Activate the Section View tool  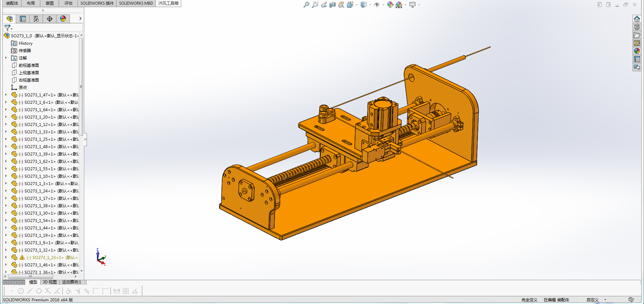coord(333,5)
